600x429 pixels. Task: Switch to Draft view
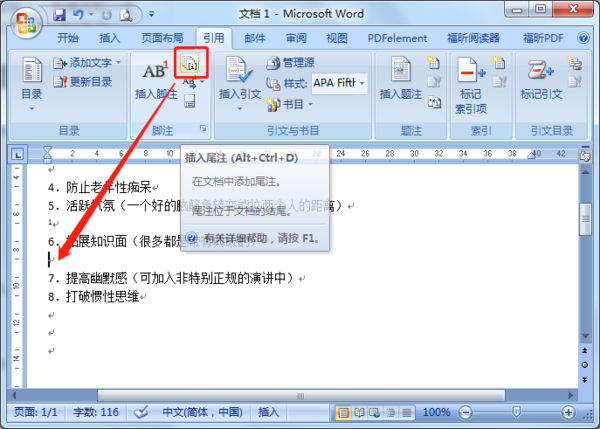coord(407,413)
